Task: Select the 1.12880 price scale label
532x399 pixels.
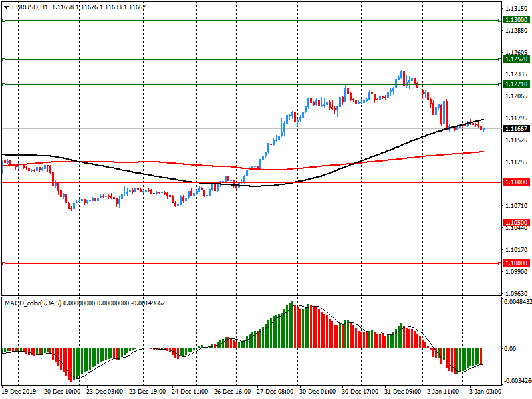Action: tap(517, 31)
